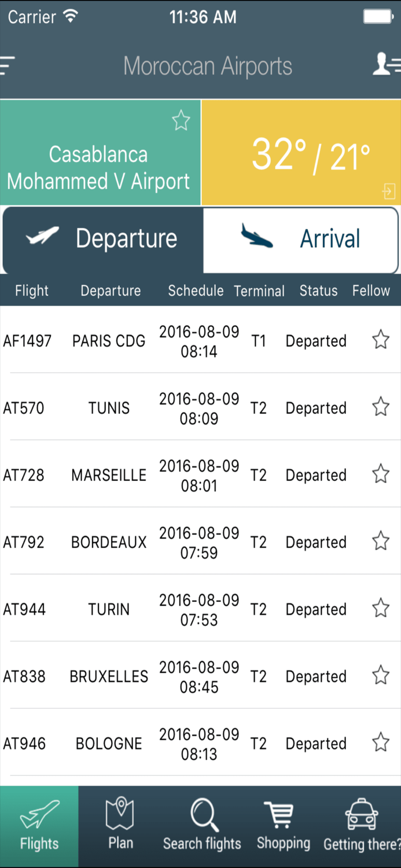Select the Departure tab

(101, 239)
